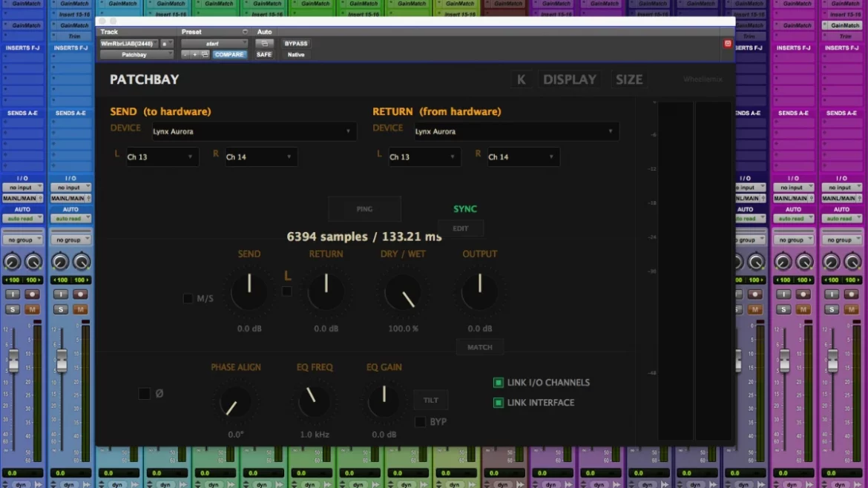Click the EDIT button under SYNC

pyautogui.click(x=461, y=228)
